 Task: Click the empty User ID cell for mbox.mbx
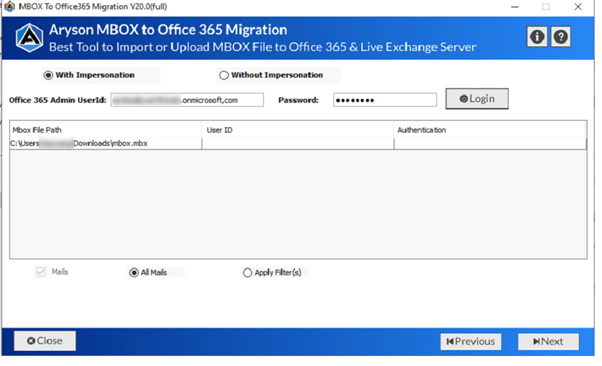click(298, 144)
